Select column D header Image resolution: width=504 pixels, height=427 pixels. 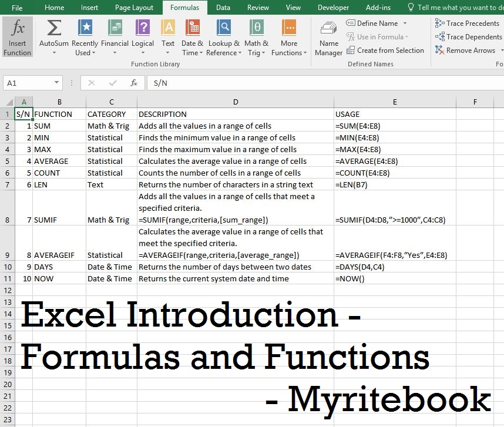[x=236, y=102]
